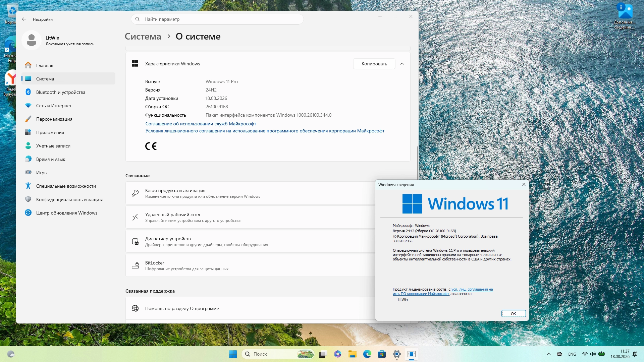Open Приложения settings page
The width and height of the screenshot is (644, 362).
tap(68, 132)
